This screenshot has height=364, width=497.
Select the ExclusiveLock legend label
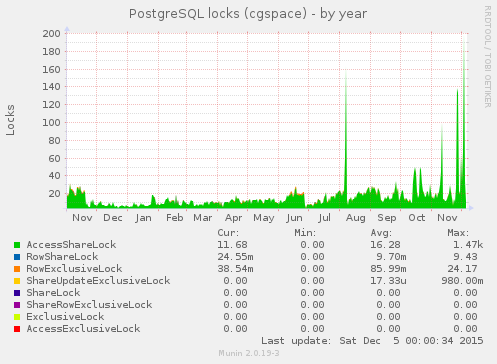pyautogui.click(x=65, y=317)
